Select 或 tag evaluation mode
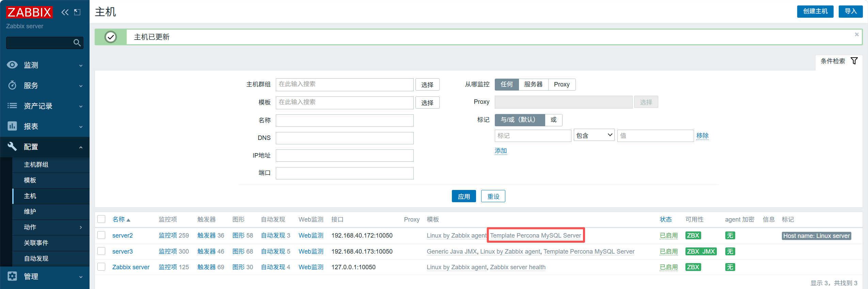Screen dimensions: 868x289 point(554,120)
